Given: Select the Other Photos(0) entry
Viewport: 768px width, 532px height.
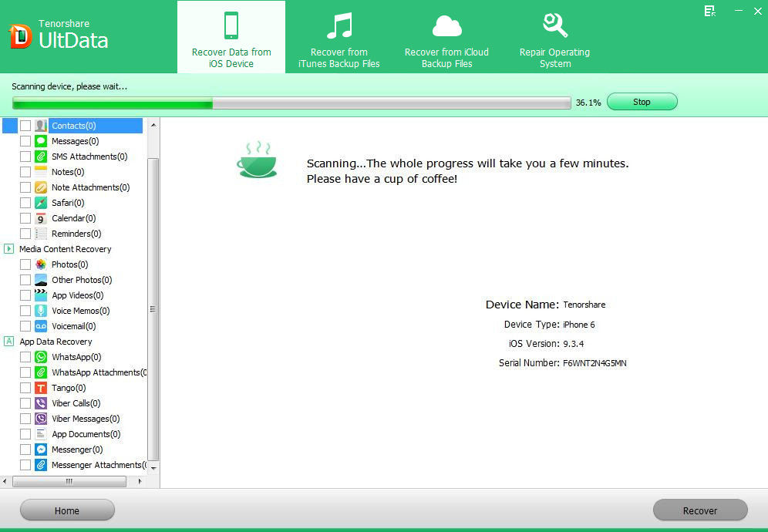Looking at the screenshot, I should (82, 280).
